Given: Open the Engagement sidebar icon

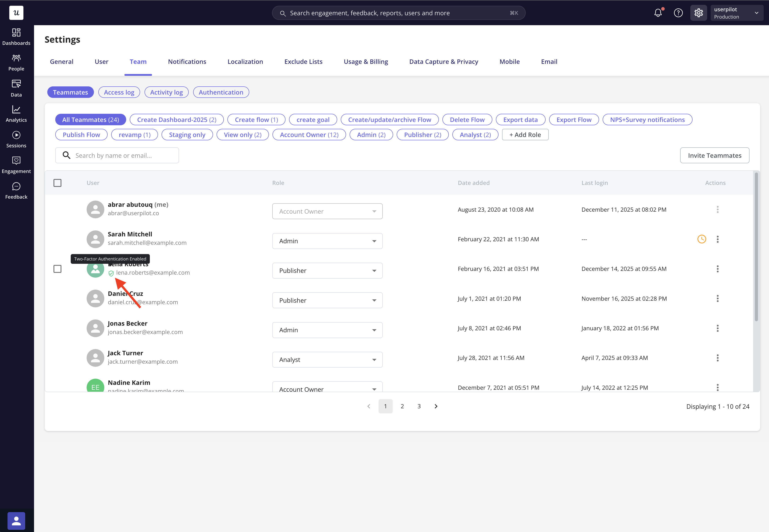Looking at the screenshot, I should click(16, 161).
